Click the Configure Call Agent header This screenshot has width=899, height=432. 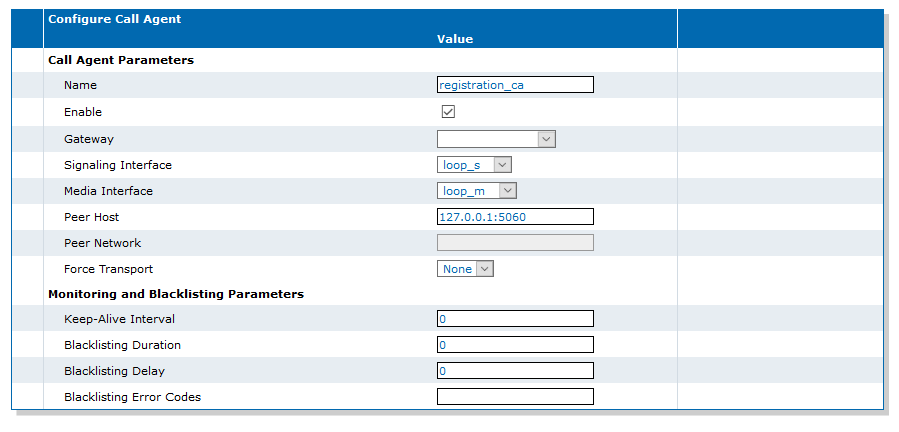115,19
